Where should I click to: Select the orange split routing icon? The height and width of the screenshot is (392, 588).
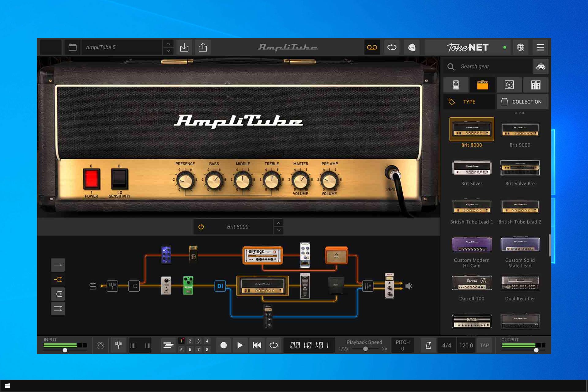tap(58, 280)
